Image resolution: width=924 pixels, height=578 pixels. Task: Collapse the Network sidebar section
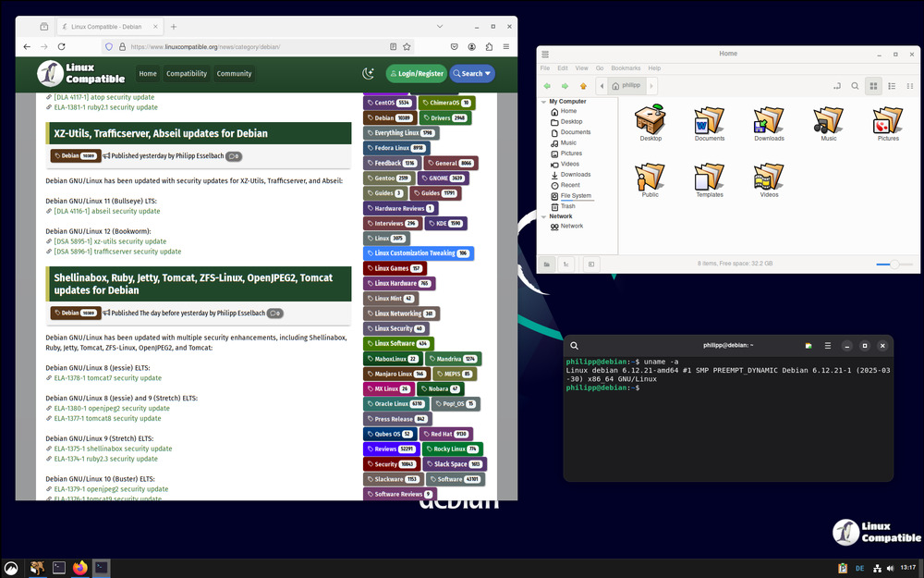coord(543,216)
